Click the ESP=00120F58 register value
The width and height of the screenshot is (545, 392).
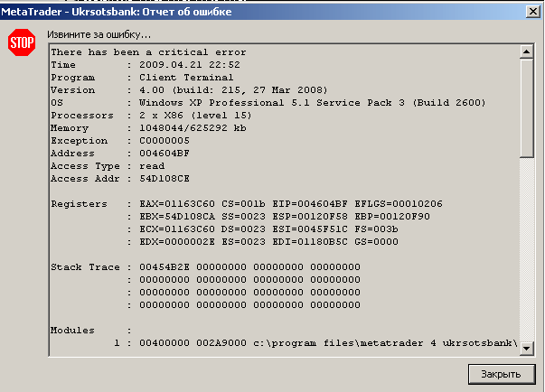click(x=310, y=216)
